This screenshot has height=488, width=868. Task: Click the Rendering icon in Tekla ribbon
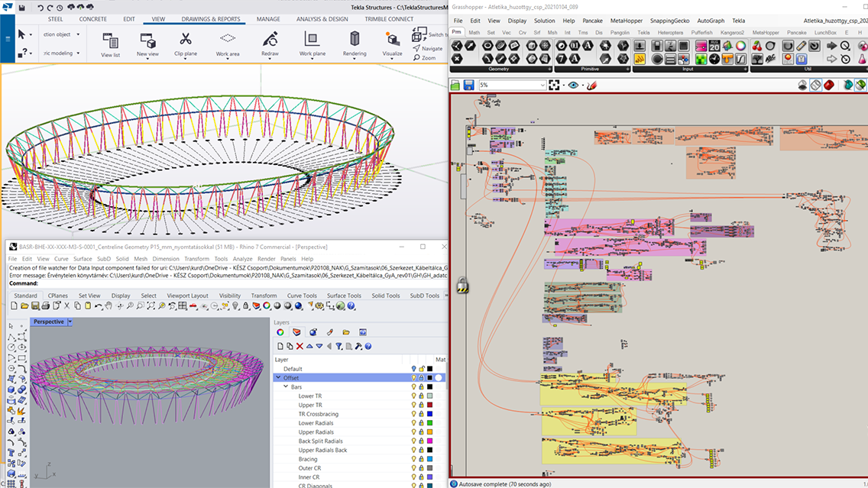click(355, 44)
